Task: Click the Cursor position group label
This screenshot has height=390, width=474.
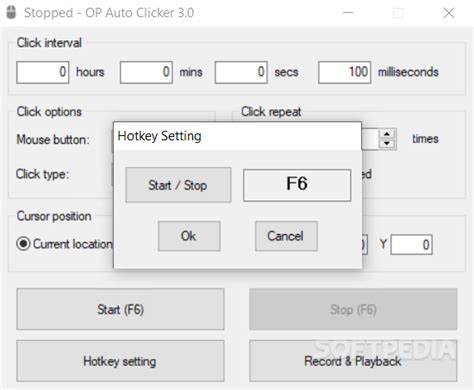Action: (54, 216)
